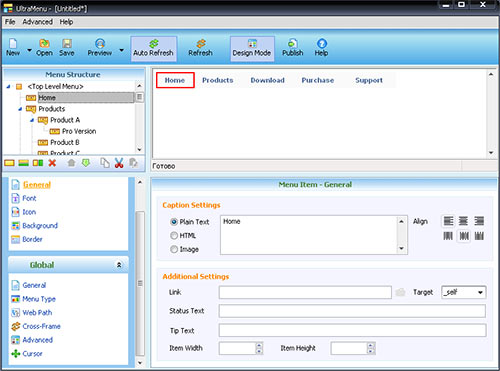Select Products item in Menu Structure tree
Image resolution: width=500 pixels, height=371 pixels.
(x=52, y=109)
